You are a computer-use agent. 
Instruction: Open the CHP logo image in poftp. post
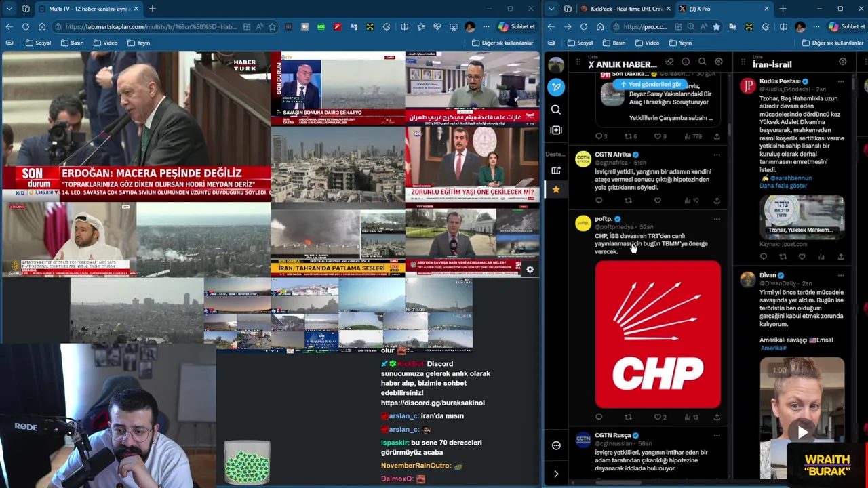pyautogui.click(x=658, y=335)
